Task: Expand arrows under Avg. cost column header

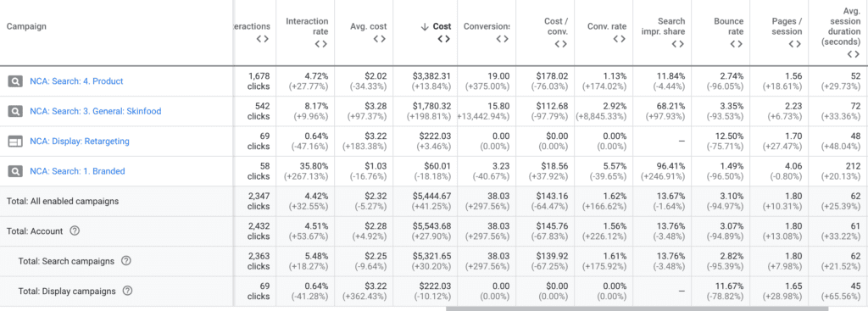Action: point(379,39)
